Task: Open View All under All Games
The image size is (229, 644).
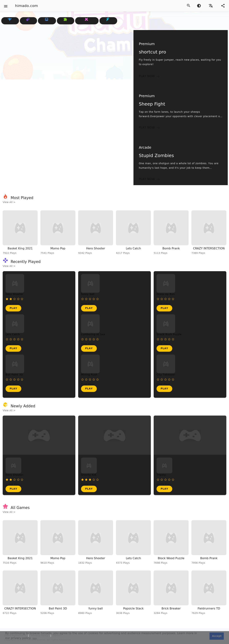Action: pyautogui.click(x=9, y=512)
